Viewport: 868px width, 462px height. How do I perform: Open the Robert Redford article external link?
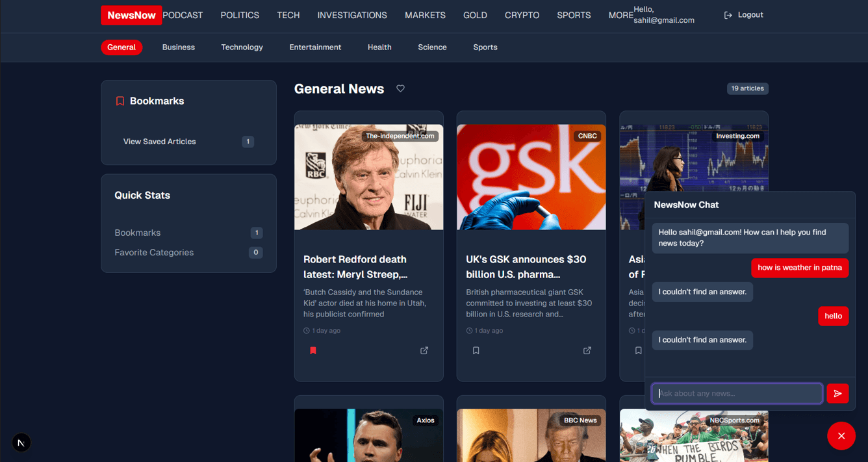(424, 350)
